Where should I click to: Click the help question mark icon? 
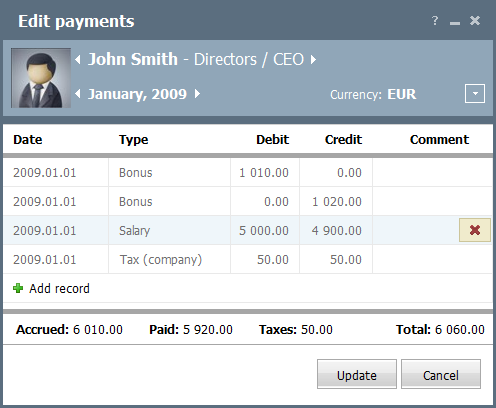435,21
